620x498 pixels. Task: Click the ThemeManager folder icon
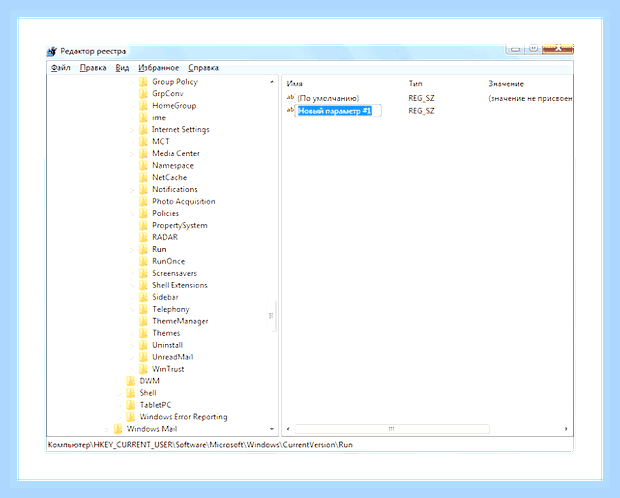pyautogui.click(x=143, y=321)
